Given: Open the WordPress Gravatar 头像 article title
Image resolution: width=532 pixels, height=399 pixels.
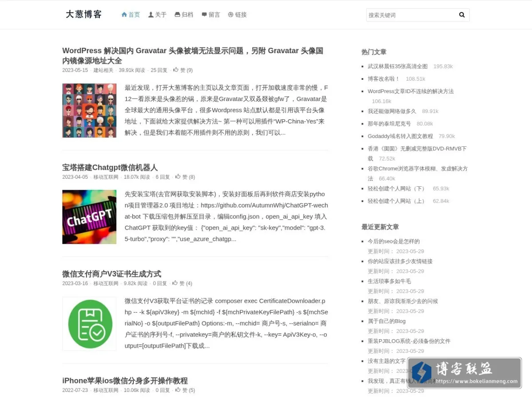Looking at the screenshot, I should 193,55.
